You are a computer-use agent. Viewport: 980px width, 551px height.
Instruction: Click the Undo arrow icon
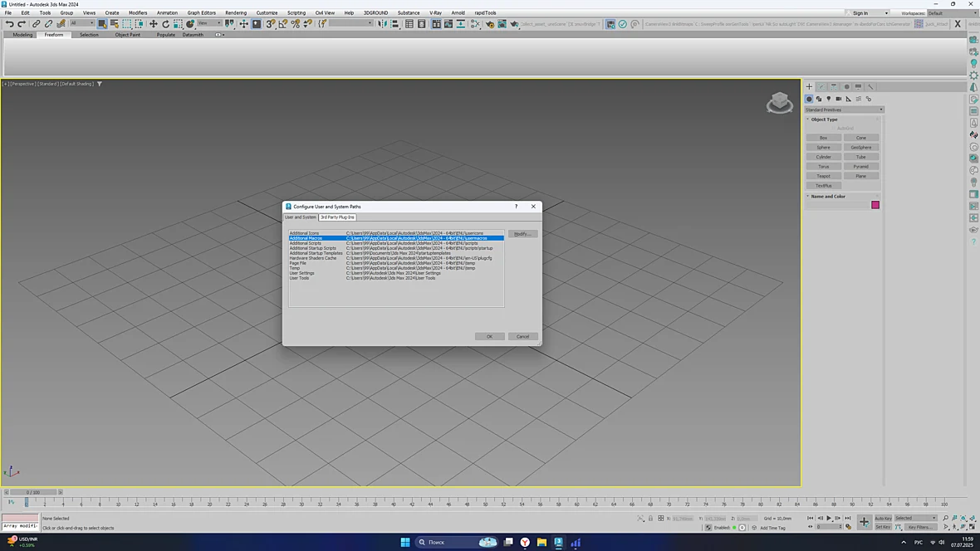[x=9, y=24]
